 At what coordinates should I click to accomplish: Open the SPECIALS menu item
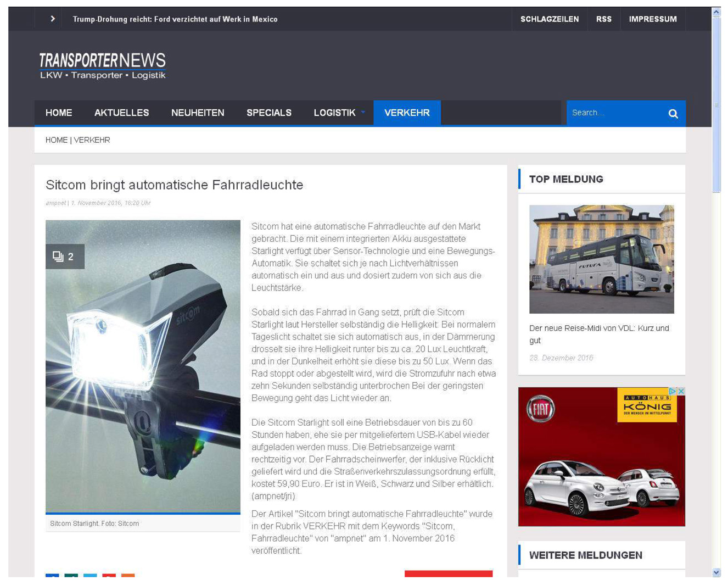[x=269, y=113]
